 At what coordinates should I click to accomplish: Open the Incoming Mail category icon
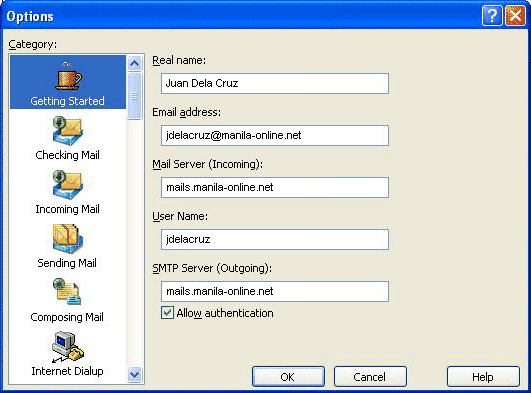pos(67,185)
